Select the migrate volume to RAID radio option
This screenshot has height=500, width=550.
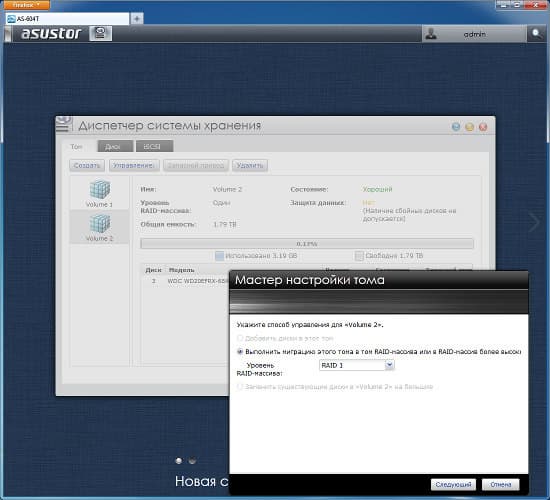(x=240, y=351)
